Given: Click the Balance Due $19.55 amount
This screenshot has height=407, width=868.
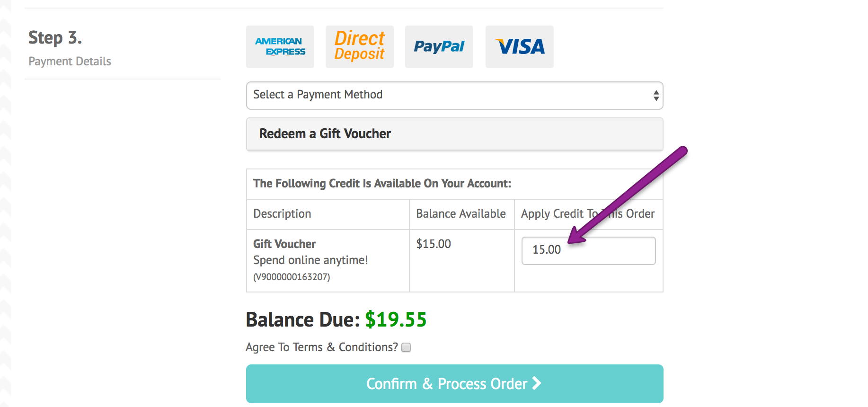Looking at the screenshot, I should click(x=396, y=319).
